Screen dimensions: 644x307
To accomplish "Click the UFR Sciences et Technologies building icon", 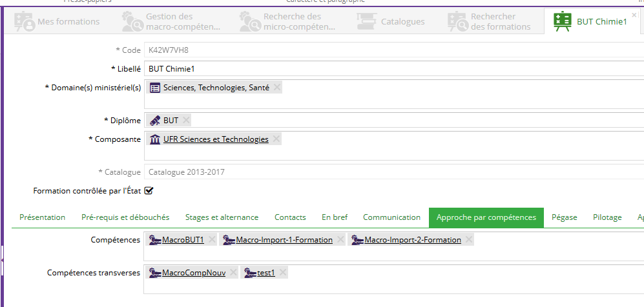I will coord(155,139).
